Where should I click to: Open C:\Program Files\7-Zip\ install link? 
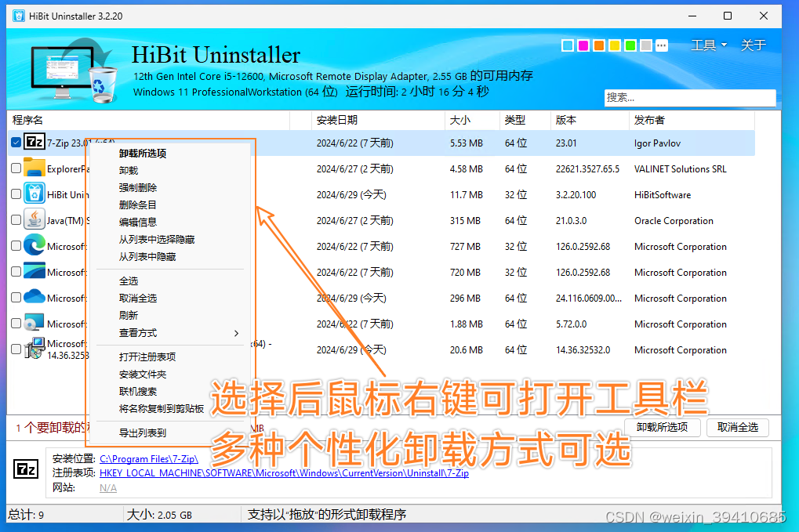coord(149,459)
